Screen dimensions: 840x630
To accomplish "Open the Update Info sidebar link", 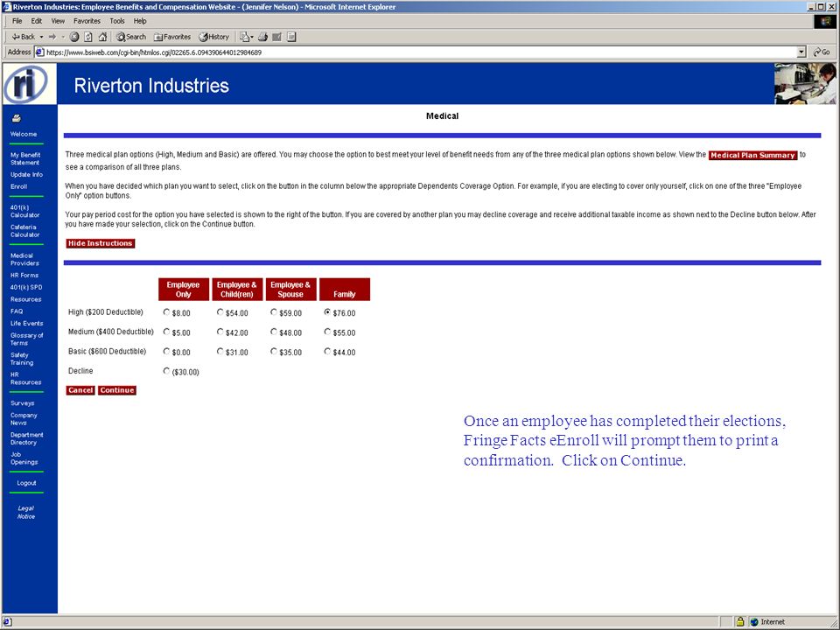I will pos(27,175).
